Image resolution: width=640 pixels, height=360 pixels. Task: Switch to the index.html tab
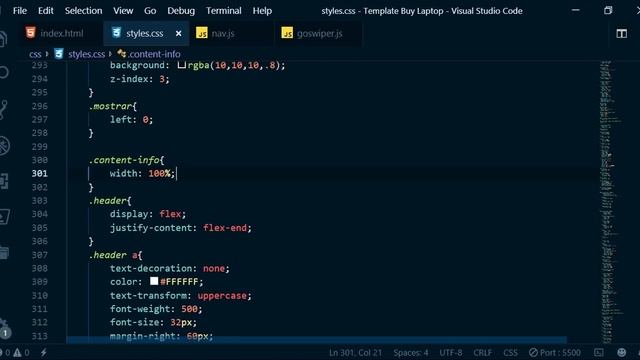tap(61, 33)
